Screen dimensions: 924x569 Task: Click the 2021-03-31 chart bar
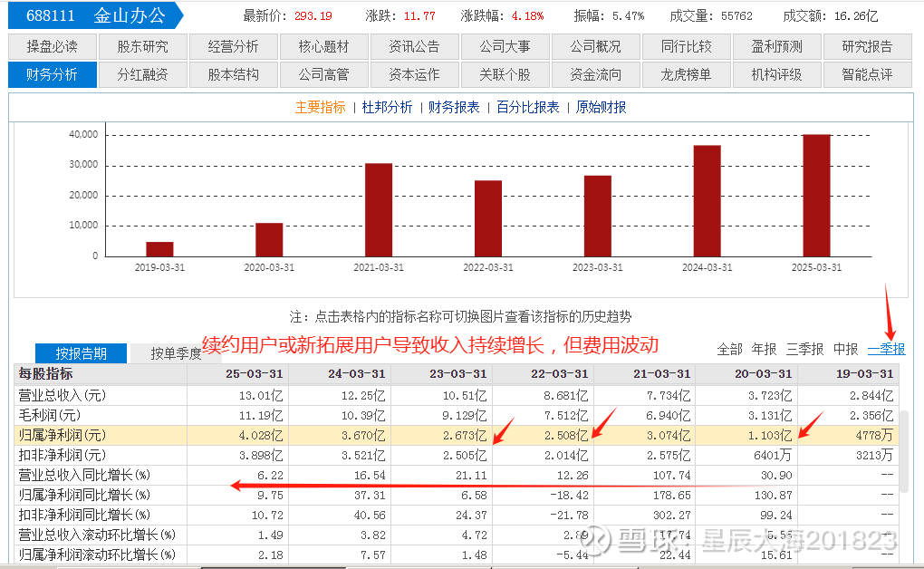379,210
